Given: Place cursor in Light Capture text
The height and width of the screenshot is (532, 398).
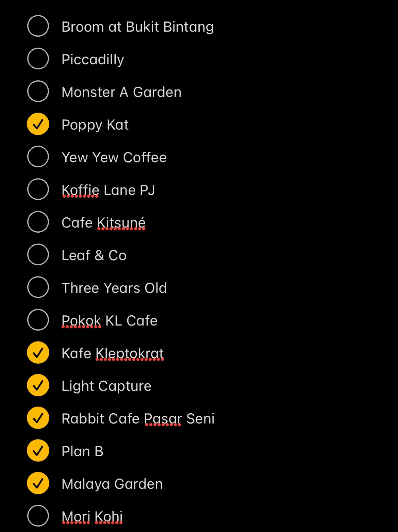Looking at the screenshot, I should point(106,386).
